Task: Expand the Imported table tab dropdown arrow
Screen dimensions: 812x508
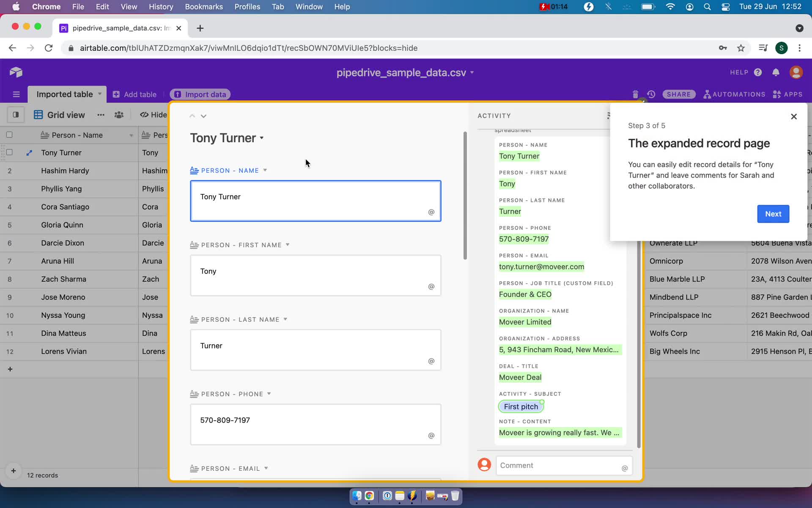Action: 100,94
